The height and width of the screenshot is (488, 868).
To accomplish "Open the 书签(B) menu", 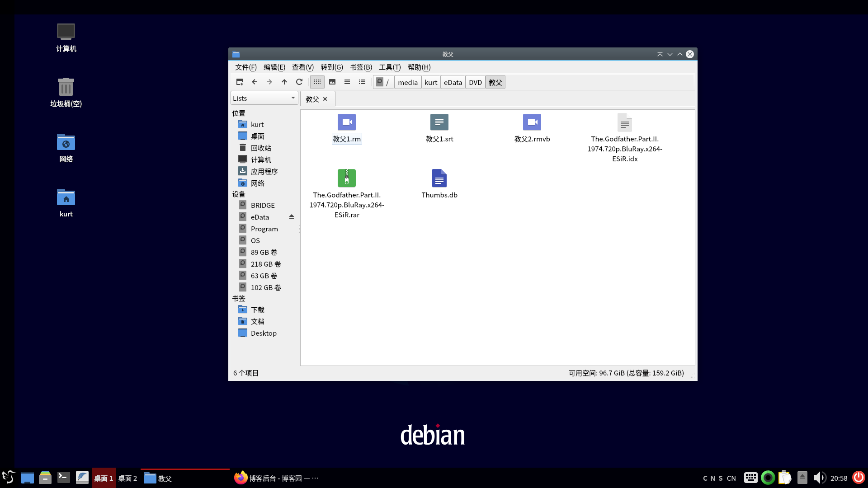I will pos(361,67).
